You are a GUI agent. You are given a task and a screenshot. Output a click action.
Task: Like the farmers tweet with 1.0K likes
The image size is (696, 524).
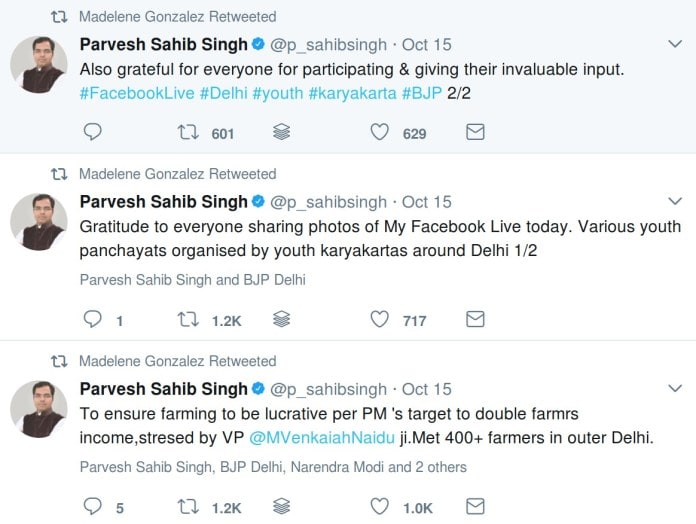(x=379, y=507)
